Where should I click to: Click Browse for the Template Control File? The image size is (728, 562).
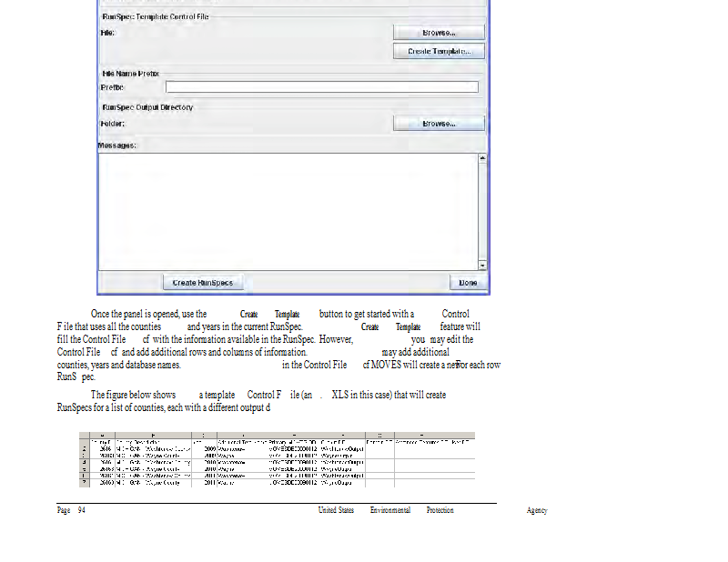pyautogui.click(x=439, y=32)
